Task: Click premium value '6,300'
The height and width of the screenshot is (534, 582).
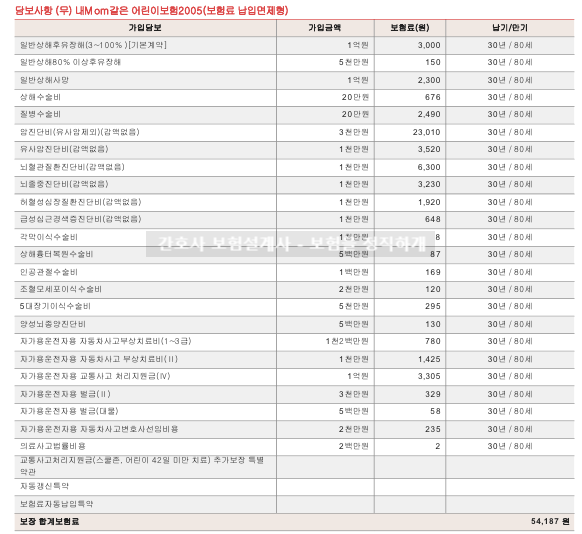Action: (x=429, y=167)
